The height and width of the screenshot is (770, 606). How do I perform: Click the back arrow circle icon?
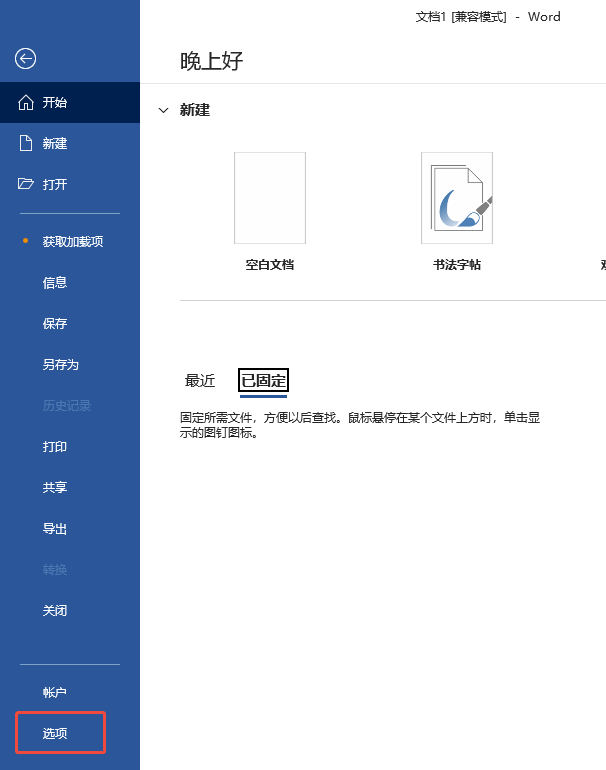pyautogui.click(x=25, y=59)
